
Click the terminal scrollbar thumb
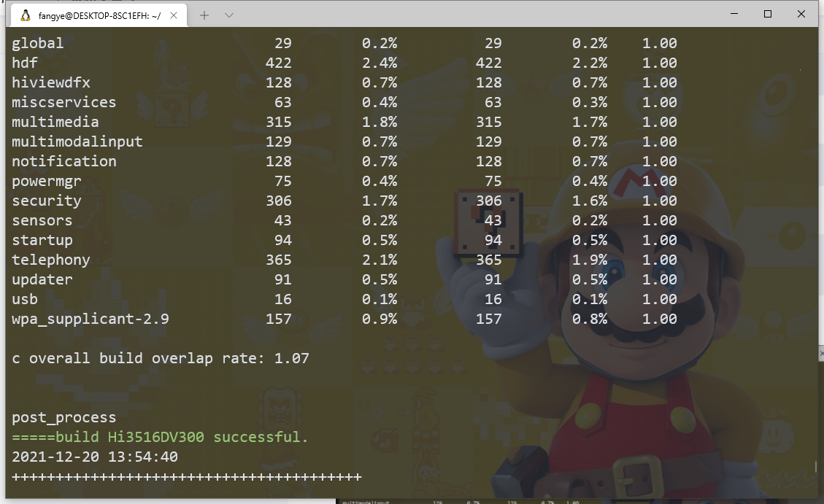pos(815,467)
